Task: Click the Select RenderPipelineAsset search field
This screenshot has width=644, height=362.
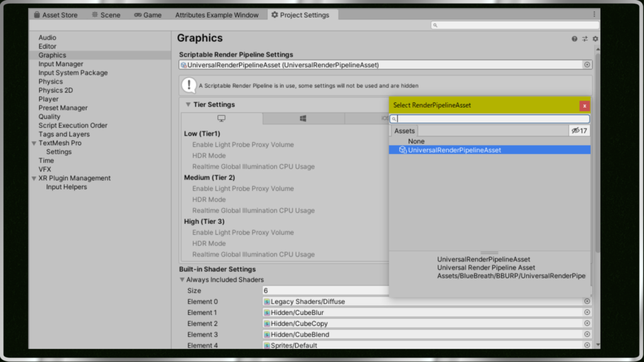Action: tap(493, 119)
